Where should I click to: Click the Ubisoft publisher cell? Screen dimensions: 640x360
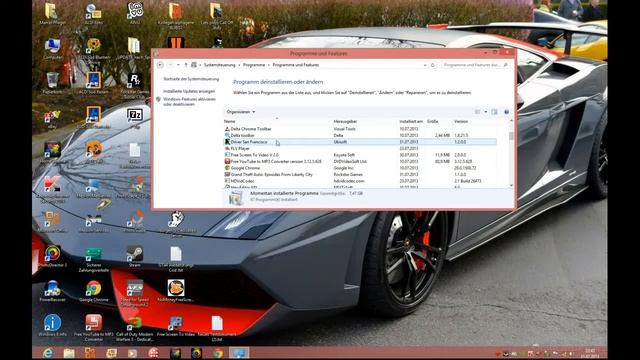coord(340,142)
